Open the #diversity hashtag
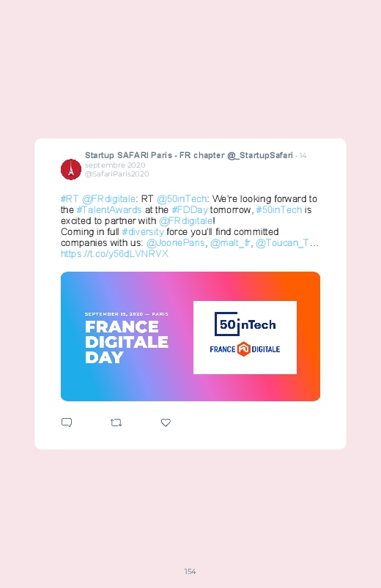 [143, 231]
